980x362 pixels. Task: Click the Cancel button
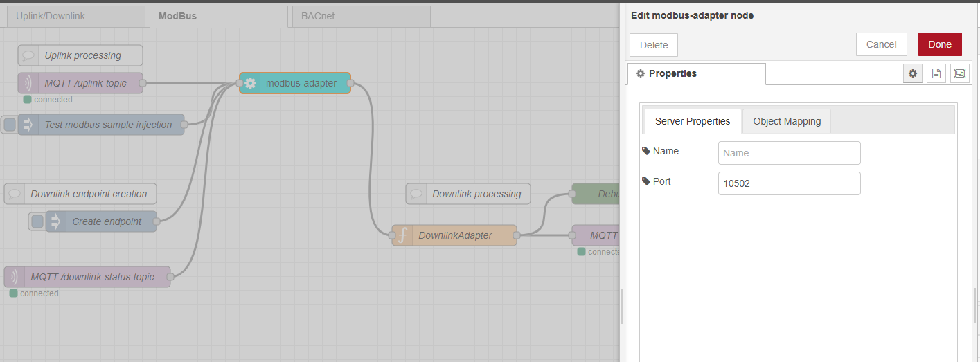click(x=881, y=44)
